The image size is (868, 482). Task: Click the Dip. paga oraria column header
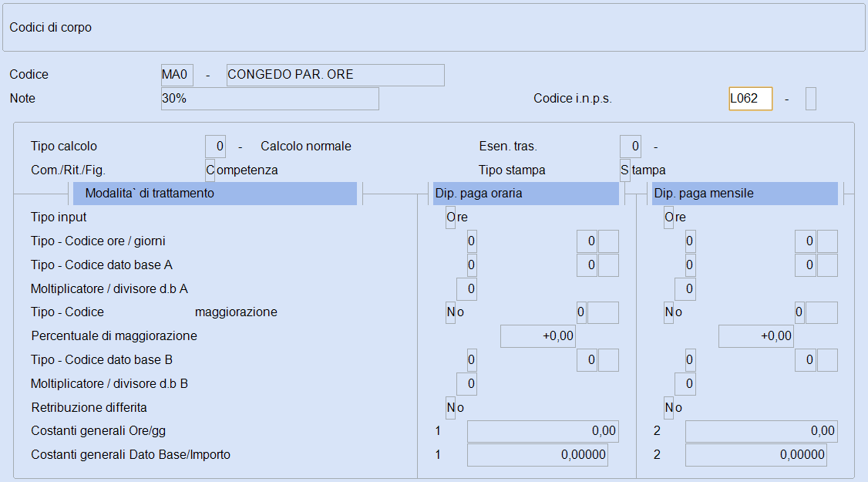point(526,194)
